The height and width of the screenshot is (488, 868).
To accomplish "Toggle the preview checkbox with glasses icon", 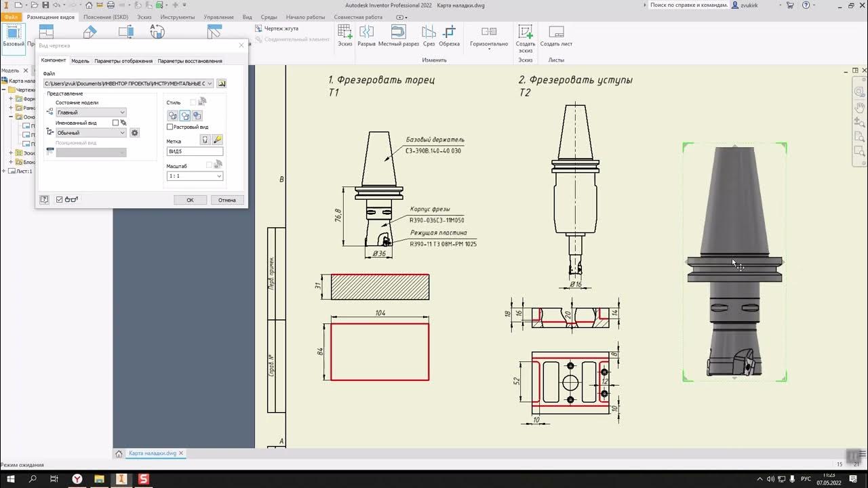I will [60, 200].
